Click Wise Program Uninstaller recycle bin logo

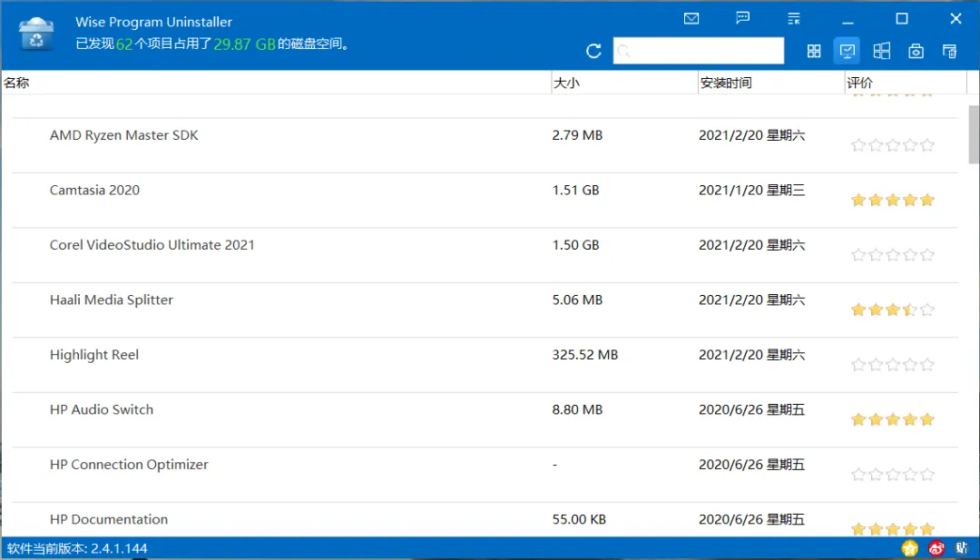point(36,34)
